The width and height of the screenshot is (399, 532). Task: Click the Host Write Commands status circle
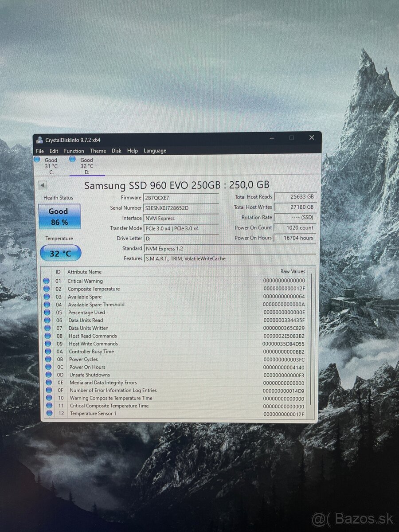pos(47,344)
